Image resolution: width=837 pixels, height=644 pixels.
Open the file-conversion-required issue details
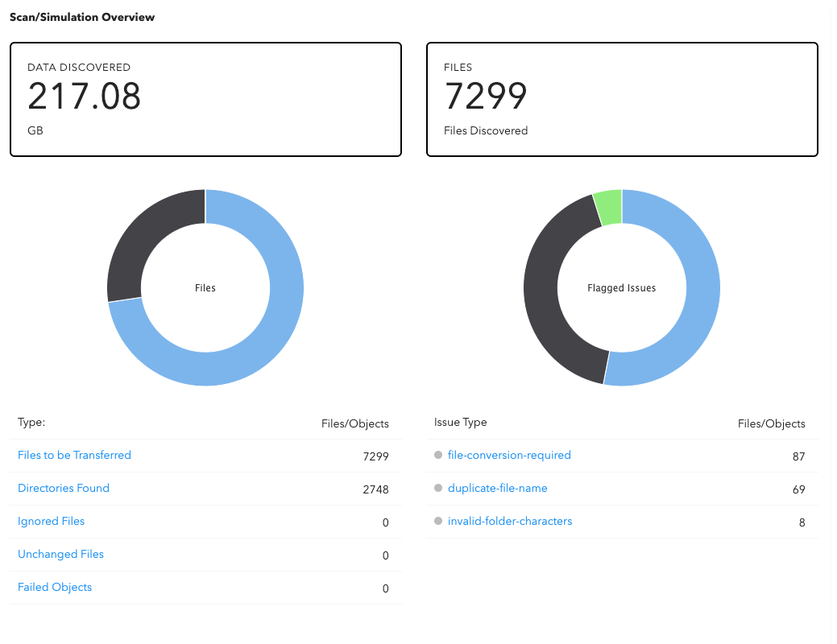click(x=509, y=455)
